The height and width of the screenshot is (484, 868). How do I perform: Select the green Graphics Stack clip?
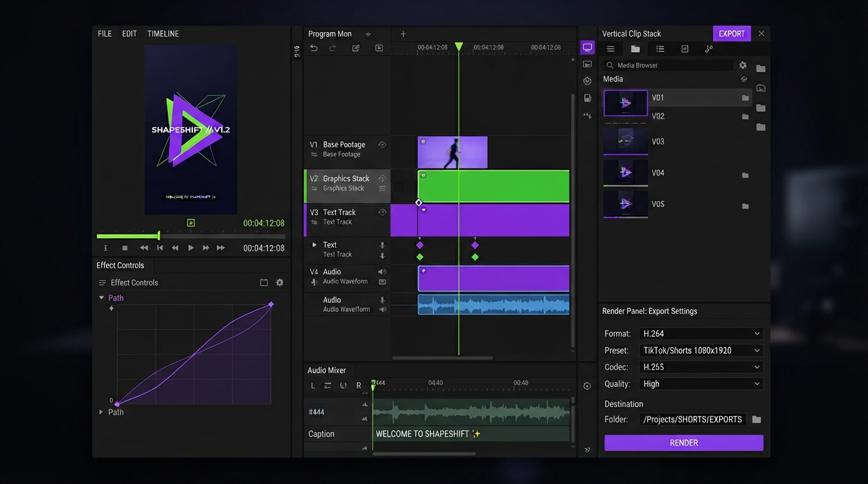tap(493, 187)
